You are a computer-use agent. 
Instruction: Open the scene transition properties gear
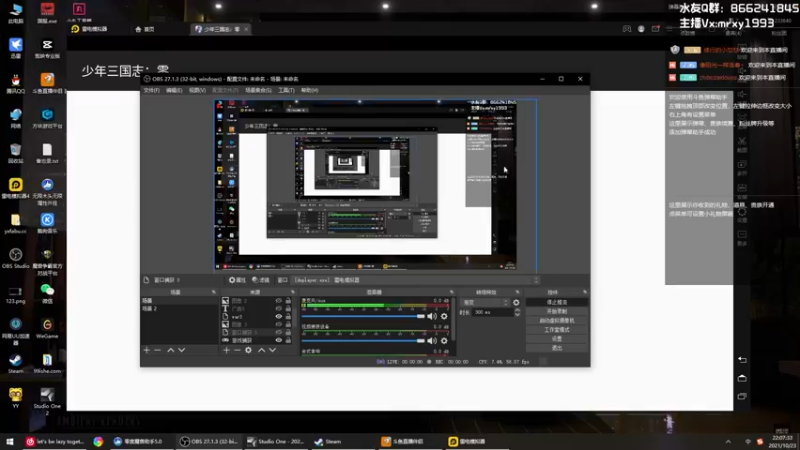(x=516, y=303)
